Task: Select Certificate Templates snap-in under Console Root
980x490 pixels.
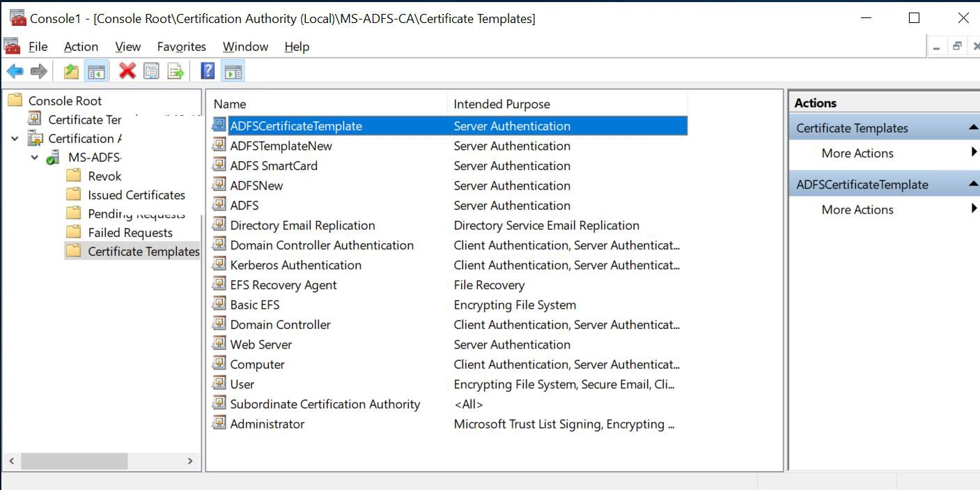Action: (85, 119)
